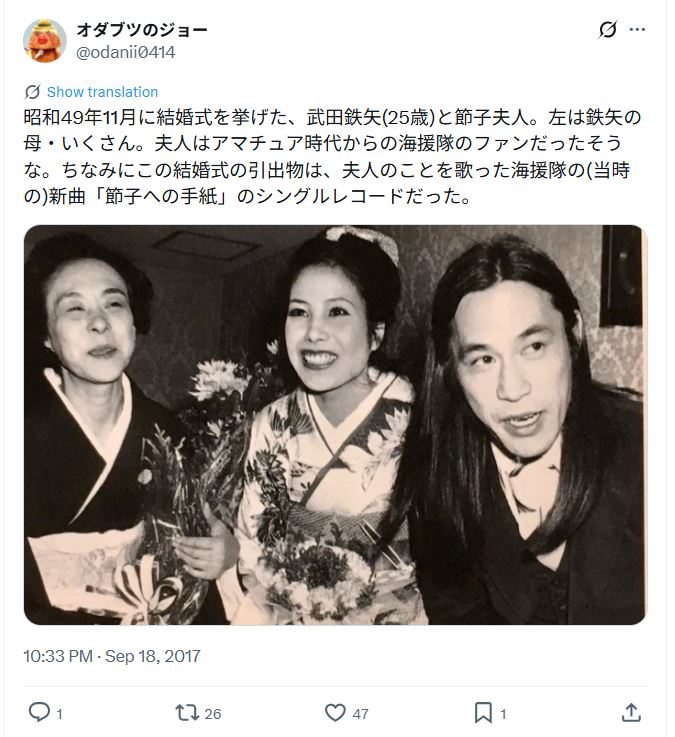The height and width of the screenshot is (737, 675).
Task: Open the 10:33 PM · Sep 18, 2017 timestamp
Action: tap(112, 656)
